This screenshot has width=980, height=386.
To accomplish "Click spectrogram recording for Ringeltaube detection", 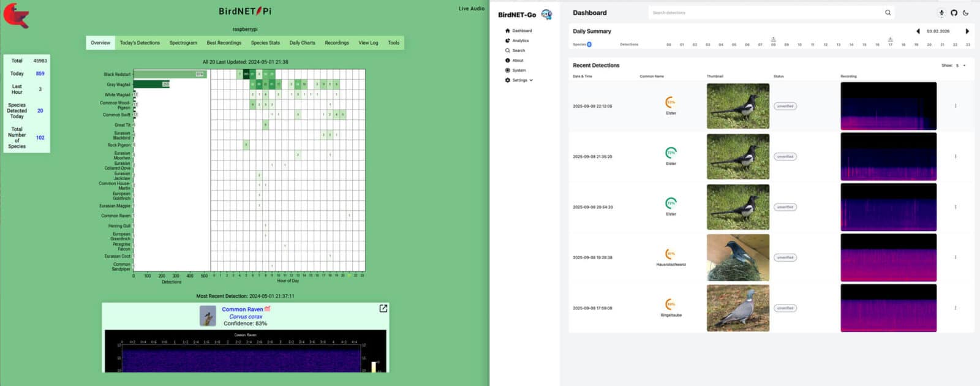I will pyautogui.click(x=889, y=308).
